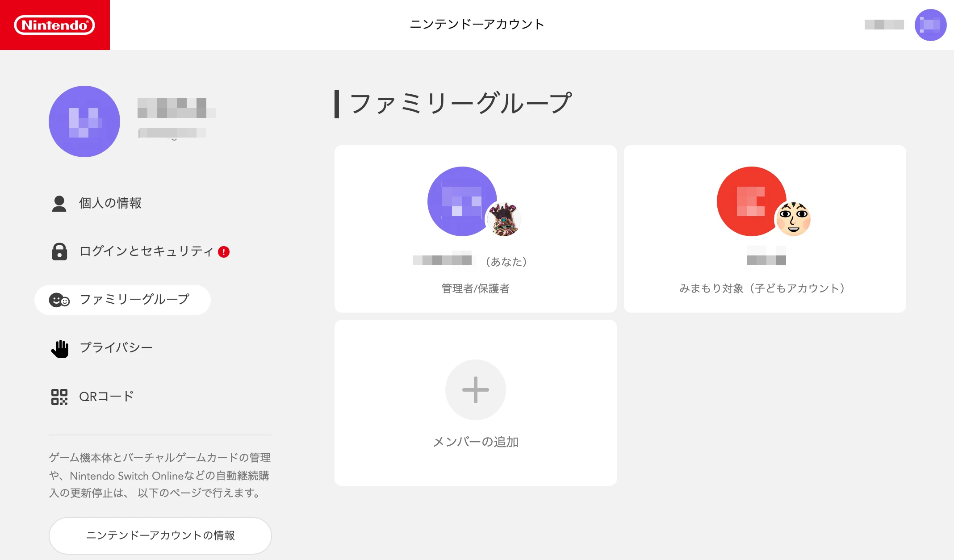
Task: Click the blurred name in the child account card
Action: tap(766, 255)
